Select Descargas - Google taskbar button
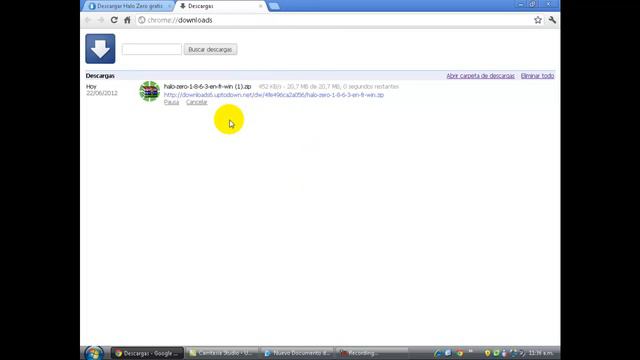This screenshot has height=360, width=640. pyautogui.click(x=147, y=353)
